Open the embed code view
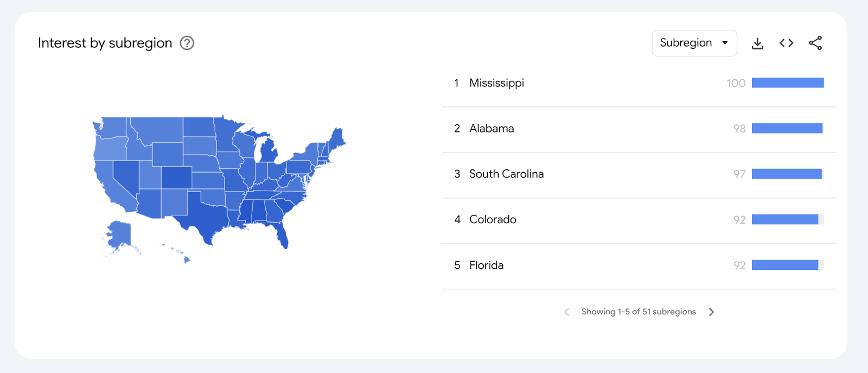 (x=786, y=42)
